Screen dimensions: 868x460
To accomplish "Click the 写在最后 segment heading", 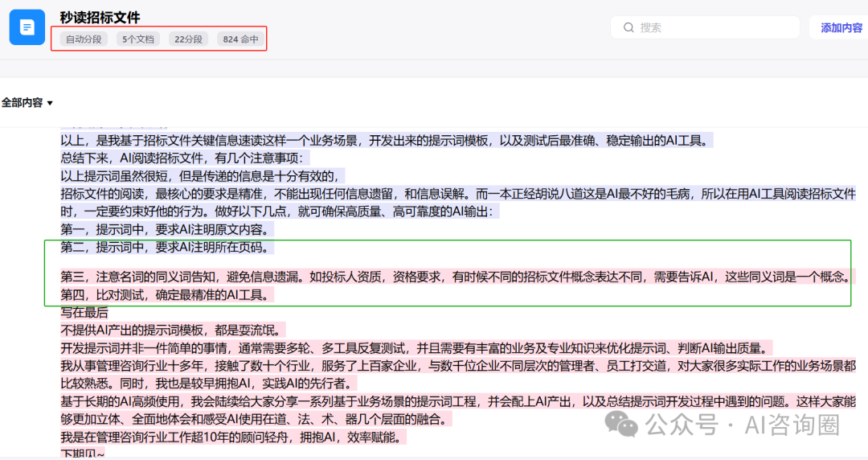I will pos(84,312).
